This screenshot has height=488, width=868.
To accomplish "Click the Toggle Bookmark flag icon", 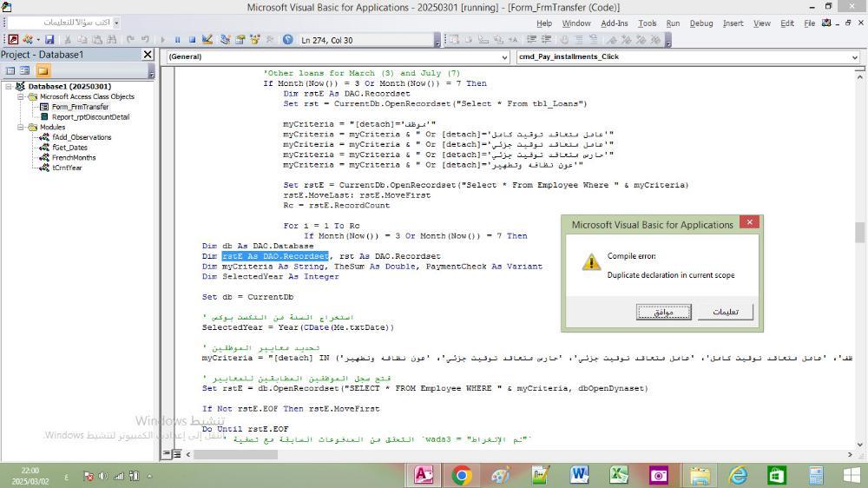I will click(x=612, y=40).
